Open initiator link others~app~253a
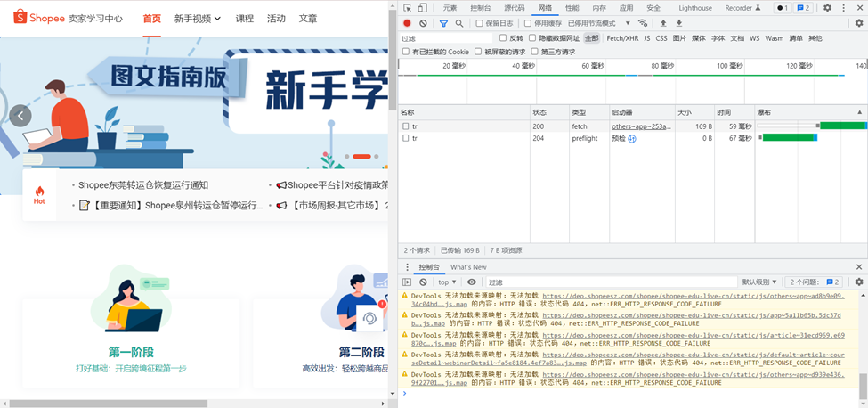The width and height of the screenshot is (868, 408). point(641,126)
